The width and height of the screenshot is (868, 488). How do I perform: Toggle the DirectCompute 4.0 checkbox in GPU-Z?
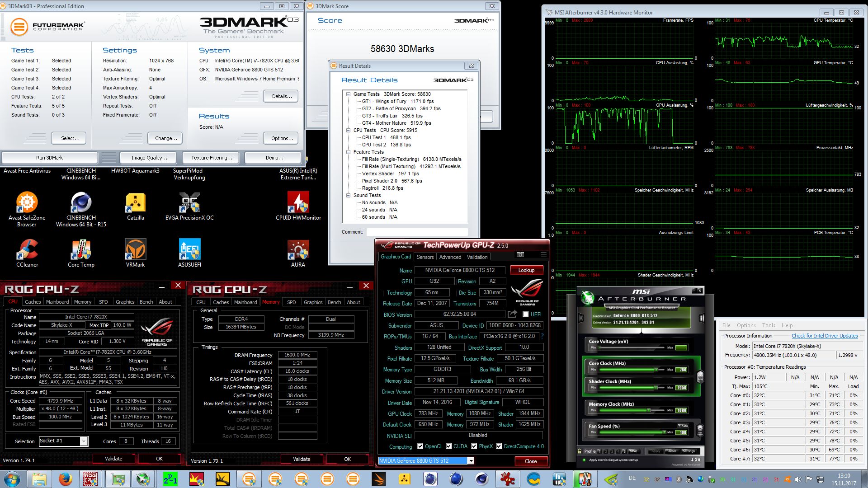[499, 446]
